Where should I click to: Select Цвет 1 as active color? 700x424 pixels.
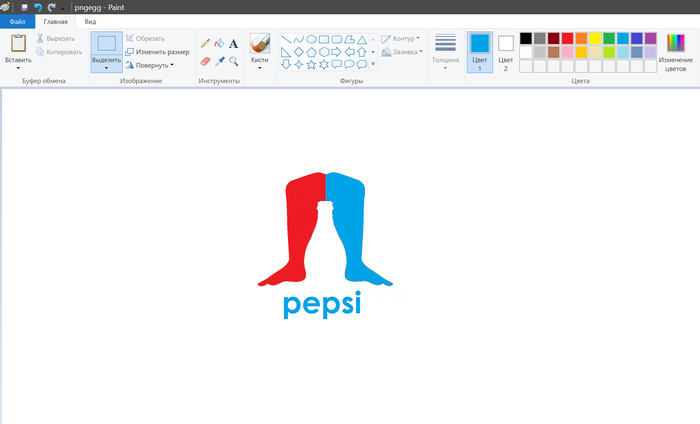pyautogui.click(x=480, y=51)
